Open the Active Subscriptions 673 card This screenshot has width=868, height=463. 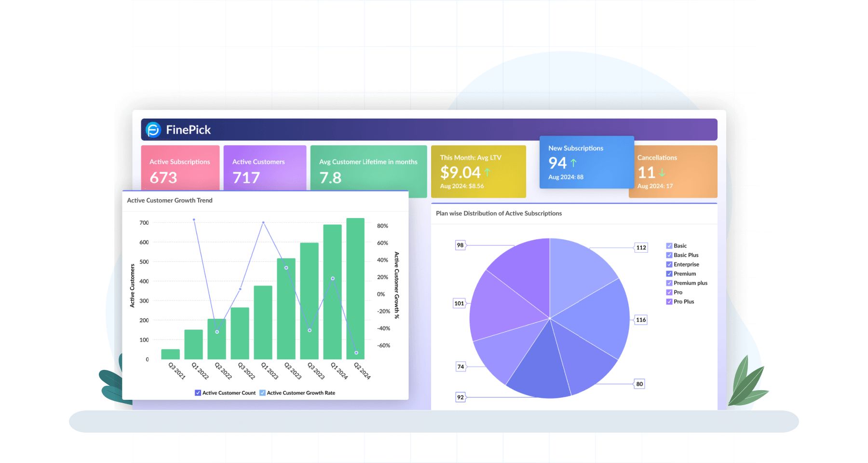click(x=180, y=168)
